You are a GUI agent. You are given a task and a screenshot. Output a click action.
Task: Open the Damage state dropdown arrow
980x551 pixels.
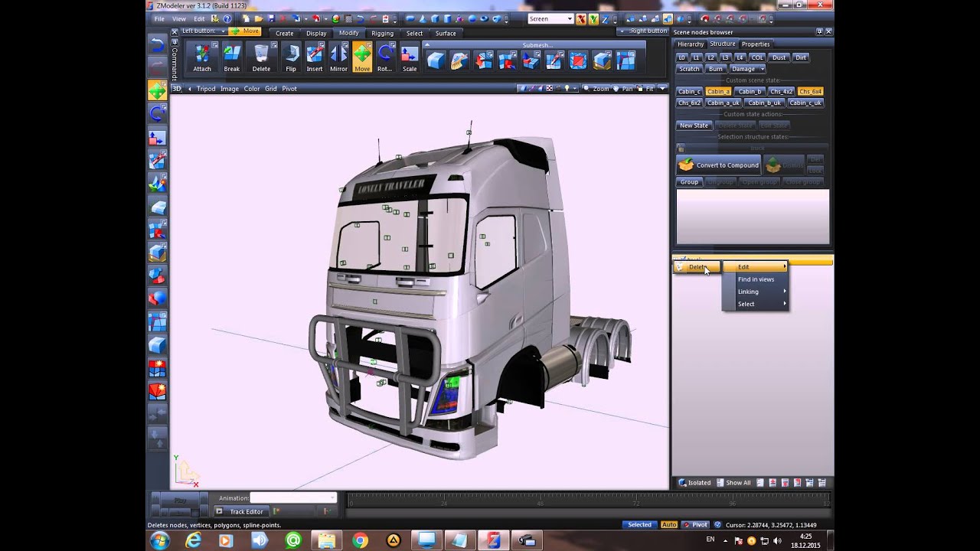(762, 69)
